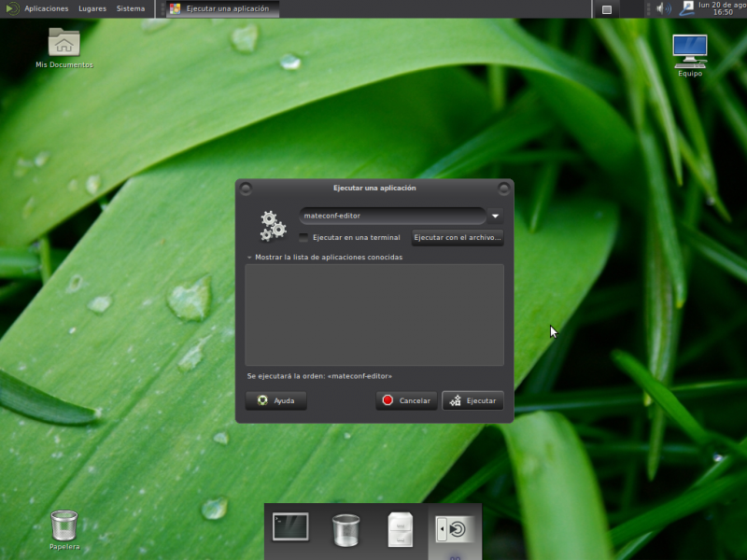
Task: Open the command history dropdown arrow
Action: (x=495, y=216)
